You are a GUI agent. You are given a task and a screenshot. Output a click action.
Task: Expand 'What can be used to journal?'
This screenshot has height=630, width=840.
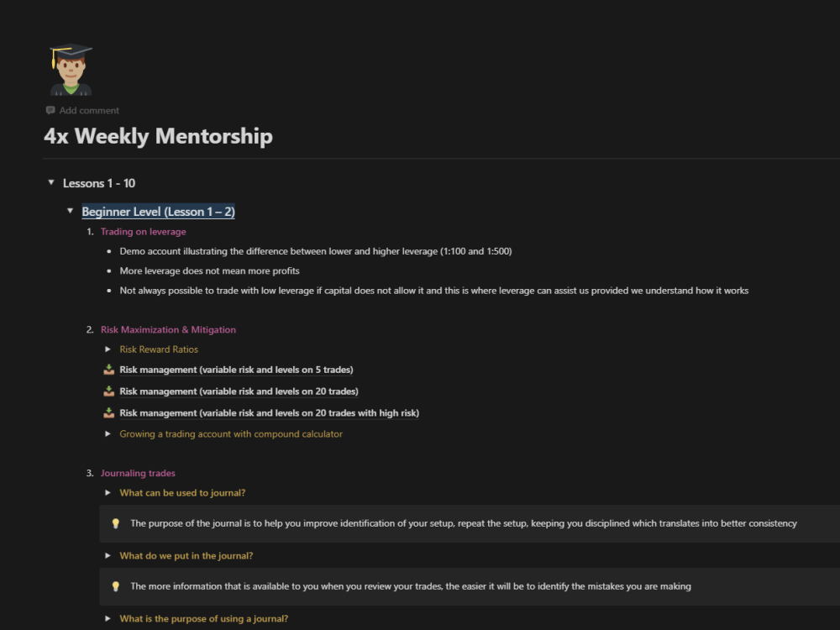click(107, 492)
